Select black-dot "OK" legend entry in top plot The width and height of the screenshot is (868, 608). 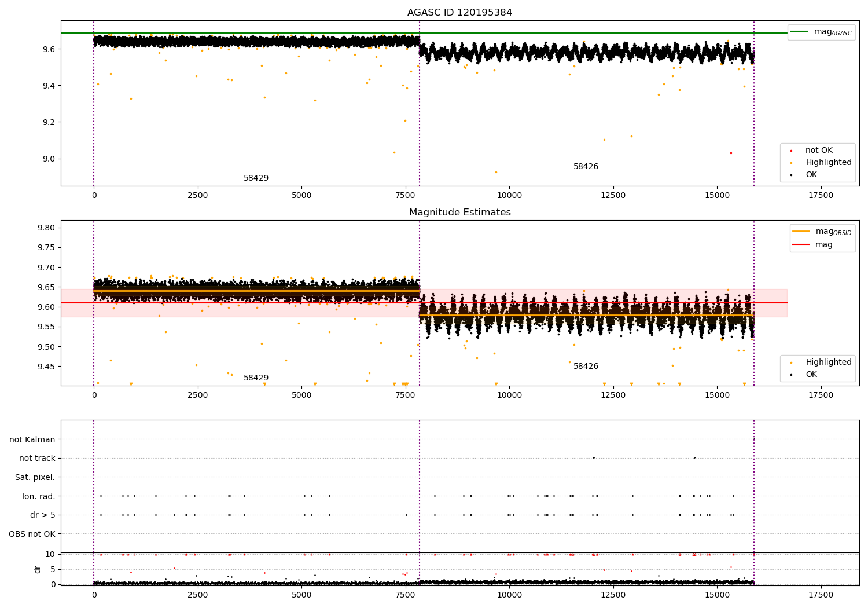811,175
